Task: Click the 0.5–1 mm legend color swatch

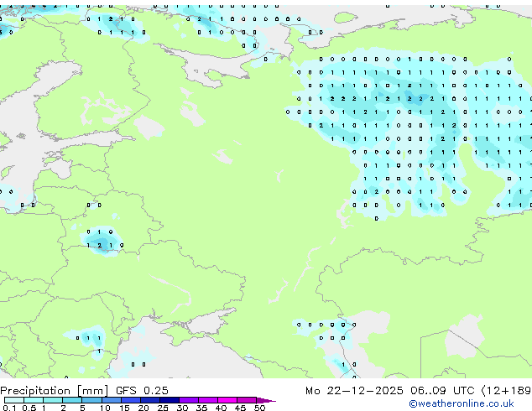Action: click(x=34, y=400)
